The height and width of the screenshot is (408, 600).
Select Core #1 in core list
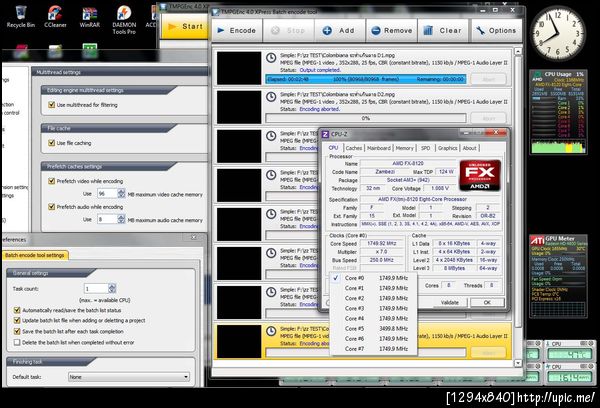pyautogui.click(x=373, y=288)
